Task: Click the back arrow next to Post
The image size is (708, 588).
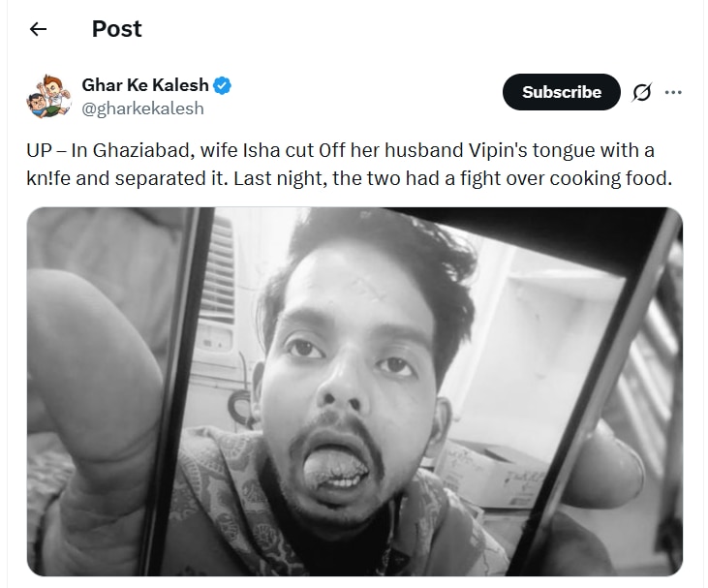Action: [x=38, y=29]
